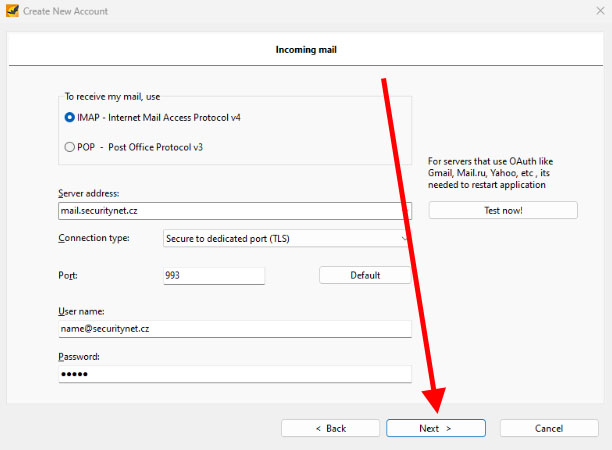Go to previous step with Back
This screenshot has width=612, height=450.
click(330, 428)
